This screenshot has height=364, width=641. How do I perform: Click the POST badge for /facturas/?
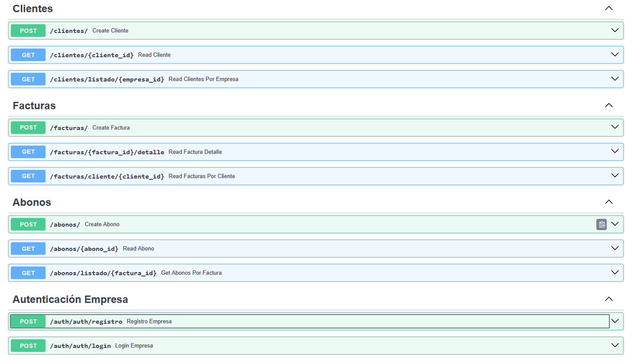click(x=28, y=128)
